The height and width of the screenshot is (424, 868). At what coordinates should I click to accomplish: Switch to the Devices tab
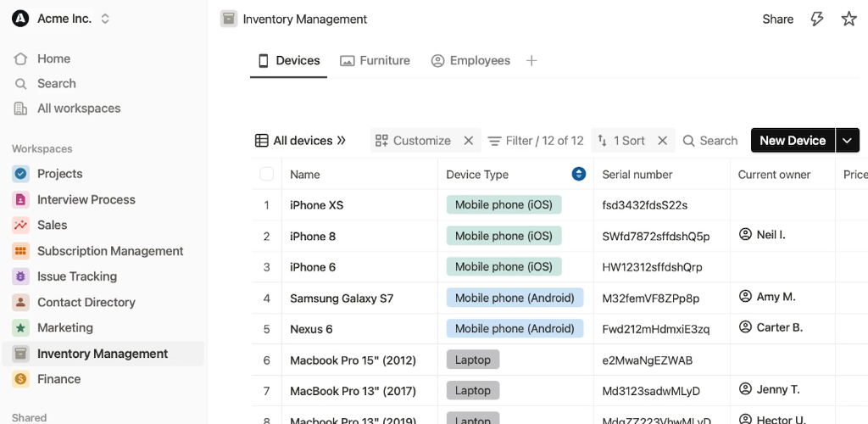tap(289, 61)
